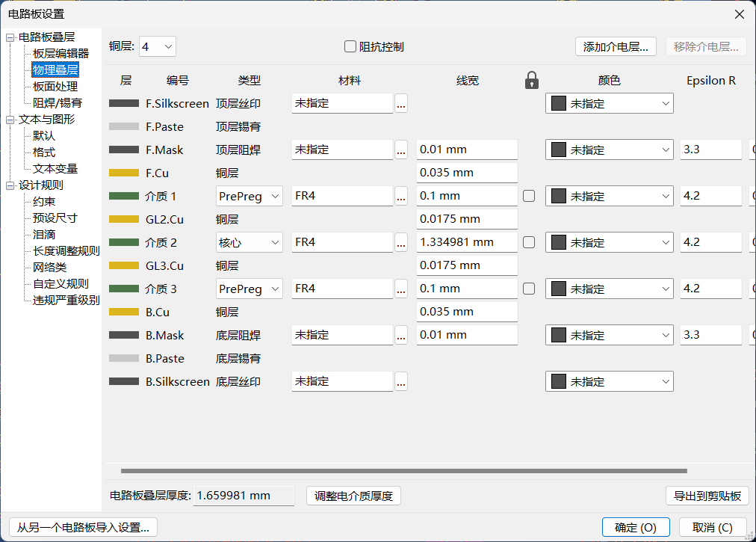The width and height of the screenshot is (756, 542).
Task: Lock thickness of 介质 1 layer
Action: (529, 196)
